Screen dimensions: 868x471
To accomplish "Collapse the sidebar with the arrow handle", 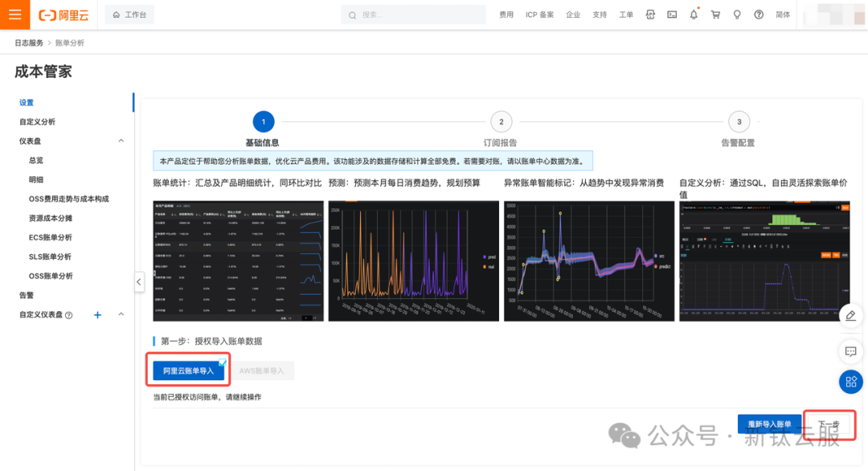I will click(139, 281).
